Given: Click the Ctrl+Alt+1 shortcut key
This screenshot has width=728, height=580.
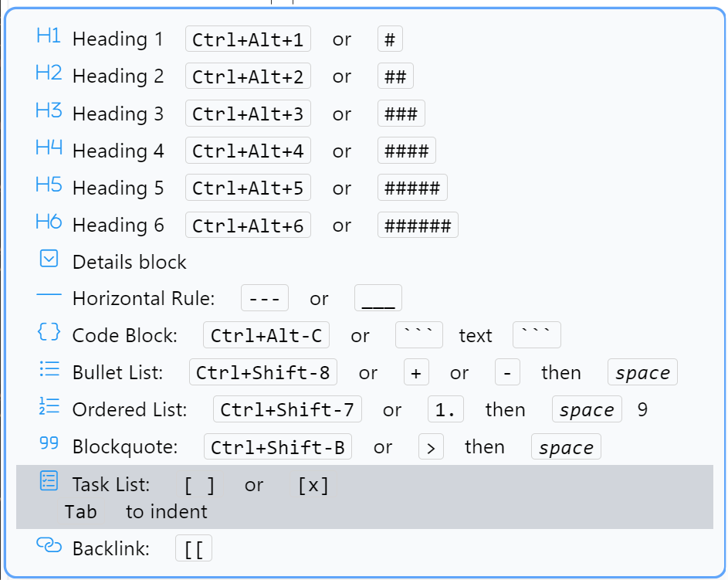Looking at the screenshot, I should 248,39.
